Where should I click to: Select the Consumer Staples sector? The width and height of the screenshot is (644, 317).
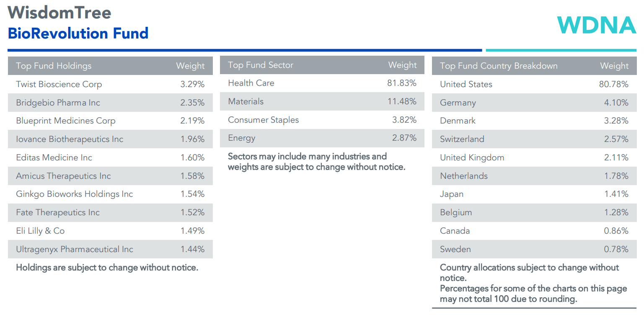[x=264, y=120]
